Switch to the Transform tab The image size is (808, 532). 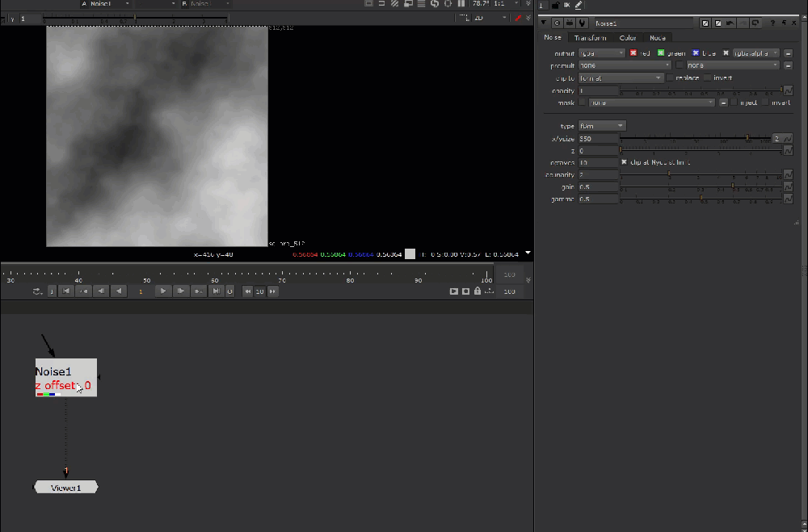click(589, 38)
